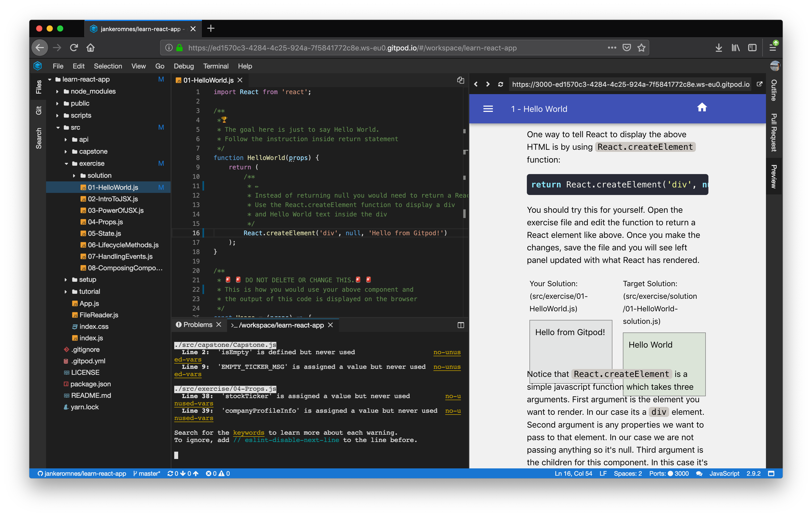This screenshot has width=812, height=517.
Task: Open package.json file
Action: [x=90, y=384]
